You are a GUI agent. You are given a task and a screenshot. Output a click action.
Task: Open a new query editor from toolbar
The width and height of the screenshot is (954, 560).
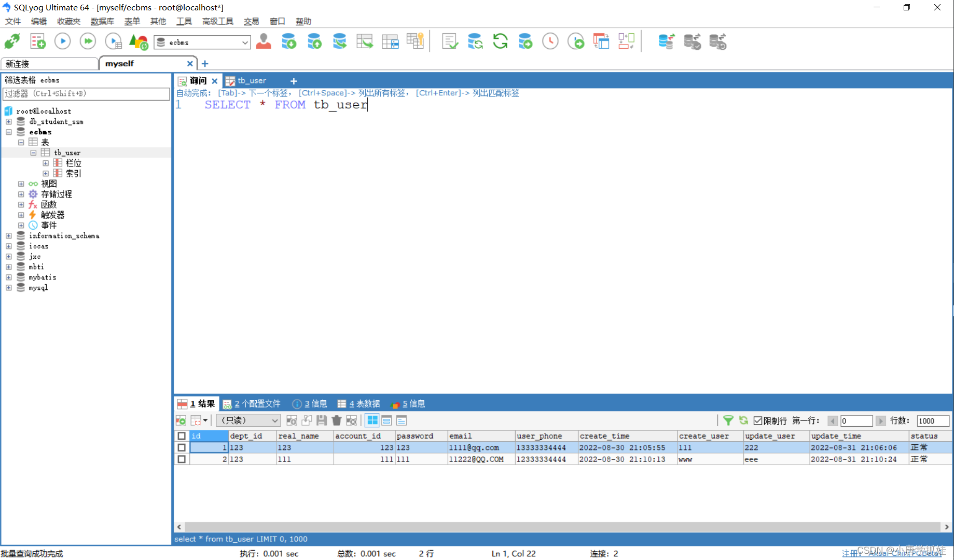(37, 41)
